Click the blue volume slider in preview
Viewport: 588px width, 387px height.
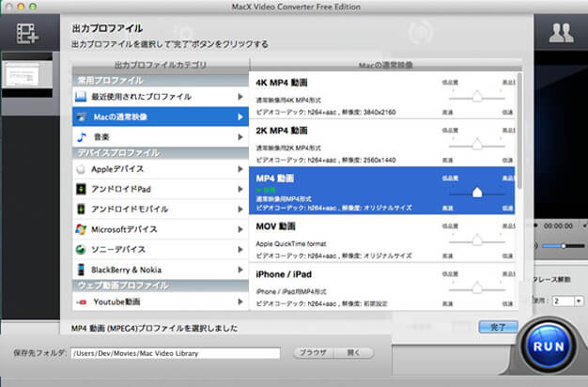click(x=564, y=246)
